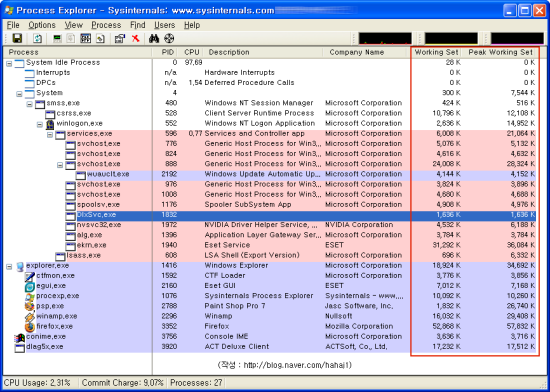Open the File menu
Image resolution: width=550 pixels, height=392 pixels.
pos(13,25)
